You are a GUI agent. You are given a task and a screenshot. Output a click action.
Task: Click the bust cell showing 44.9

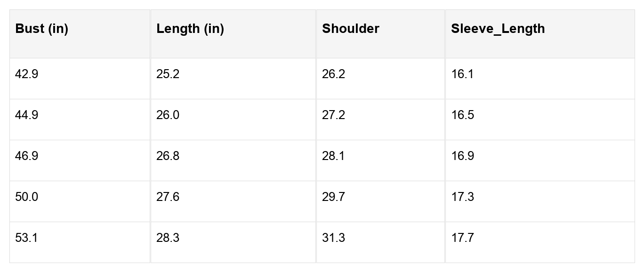27,115
